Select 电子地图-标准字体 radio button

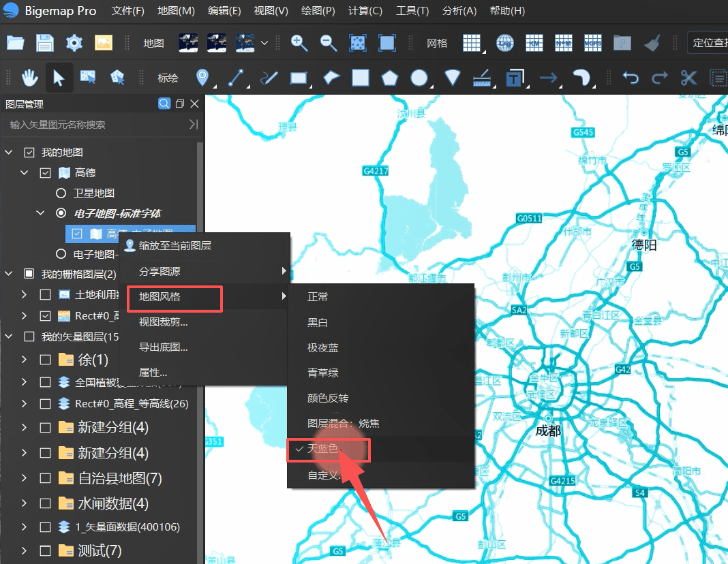pos(61,213)
